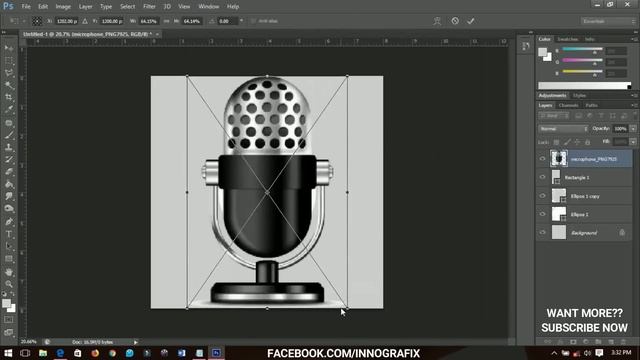Select the Lasso tool
Image resolution: width=640 pixels, height=360 pixels.
pyautogui.click(x=9, y=73)
